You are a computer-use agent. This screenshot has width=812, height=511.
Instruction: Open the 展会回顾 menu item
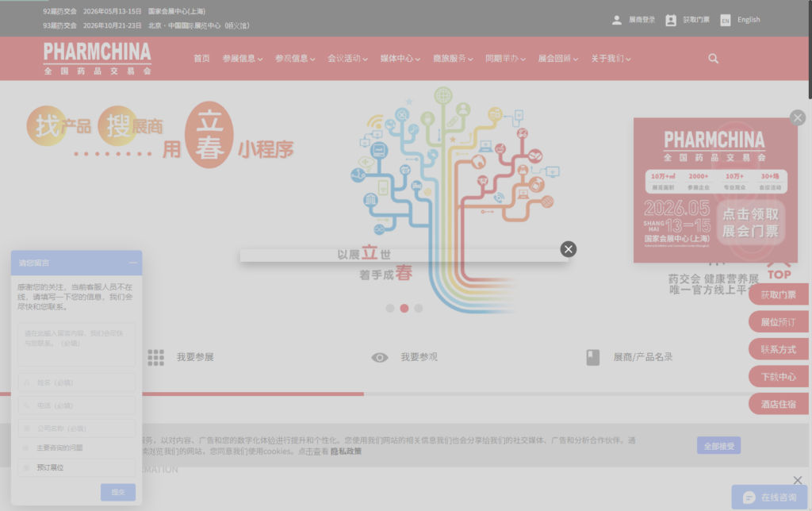[557, 59]
